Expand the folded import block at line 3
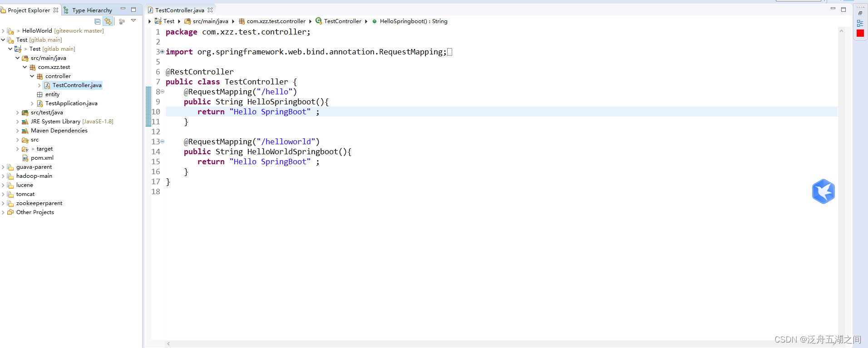 click(x=163, y=52)
